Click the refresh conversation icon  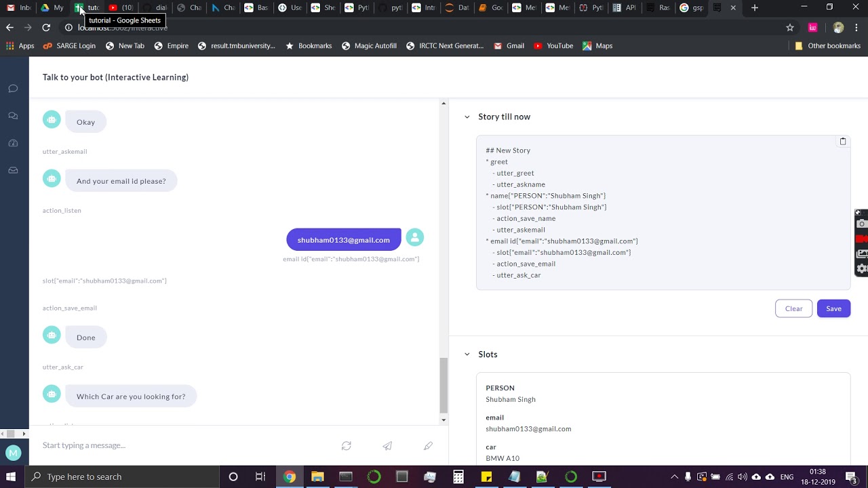click(347, 445)
